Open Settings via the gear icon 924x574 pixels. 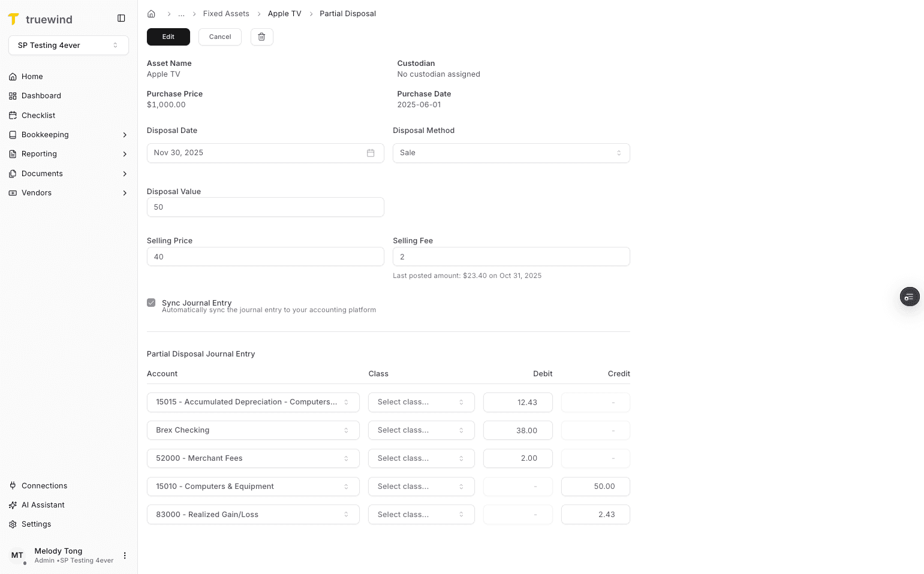tap(13, 524)
